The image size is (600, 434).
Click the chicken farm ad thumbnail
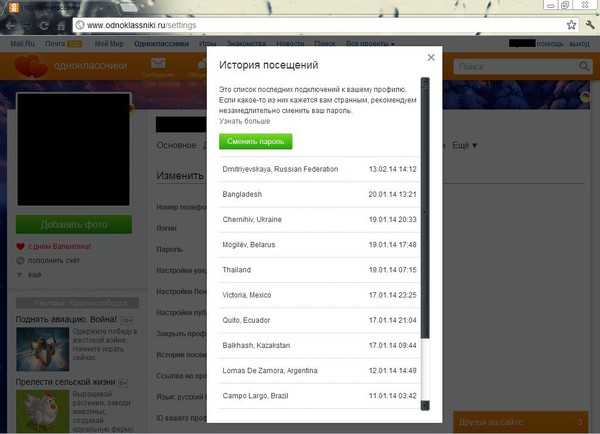click(42, 411)
